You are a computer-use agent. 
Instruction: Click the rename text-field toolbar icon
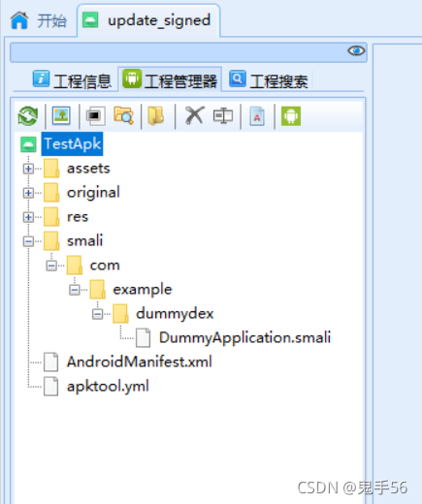tap(223, 115)
